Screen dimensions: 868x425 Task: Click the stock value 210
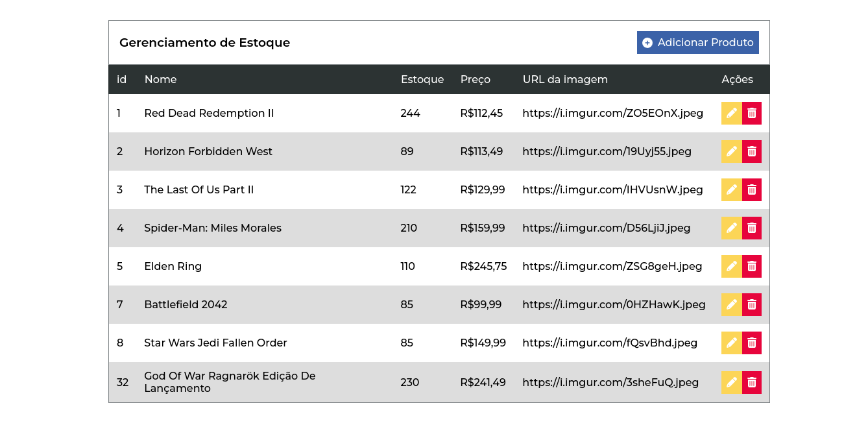coord(409,228)
